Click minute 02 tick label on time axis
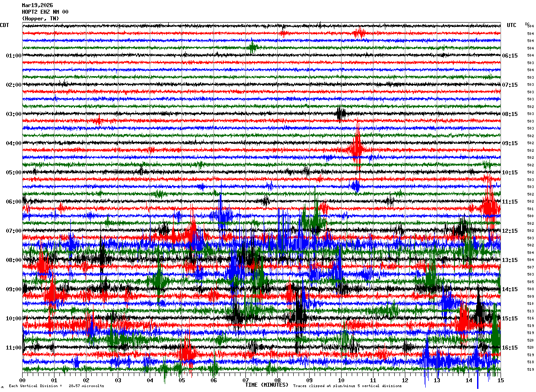536x392 pixels. 86,380
